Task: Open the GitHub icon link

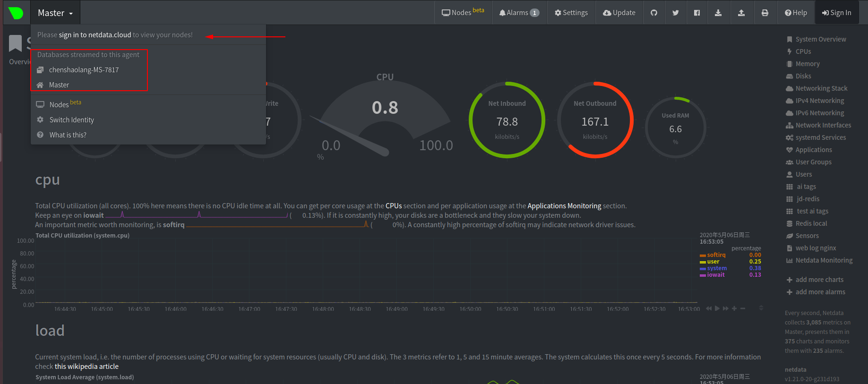Action: [x=654, y=13]
